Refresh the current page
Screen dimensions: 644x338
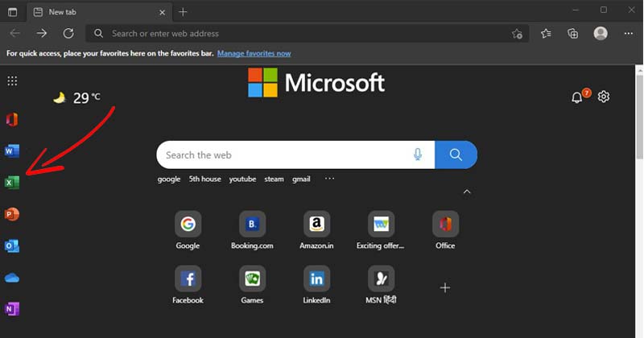tap(68, 33)
